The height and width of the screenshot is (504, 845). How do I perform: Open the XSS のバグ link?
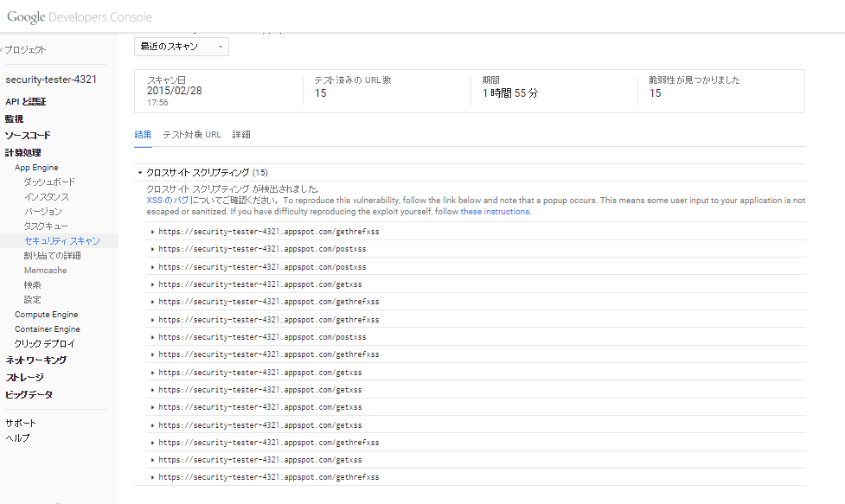pos(168,201)
